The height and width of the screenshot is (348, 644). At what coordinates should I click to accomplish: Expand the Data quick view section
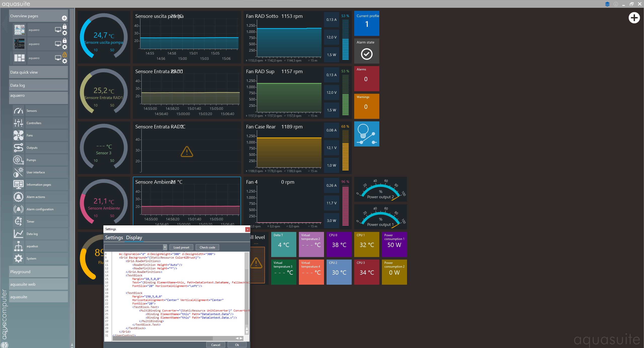[x=38, y=72]
